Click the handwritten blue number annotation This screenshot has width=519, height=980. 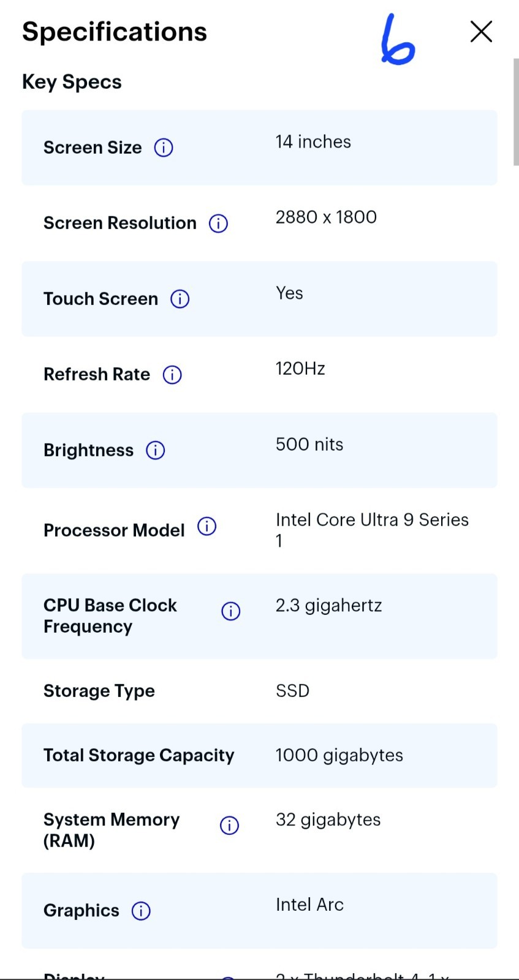coord(397,41)
